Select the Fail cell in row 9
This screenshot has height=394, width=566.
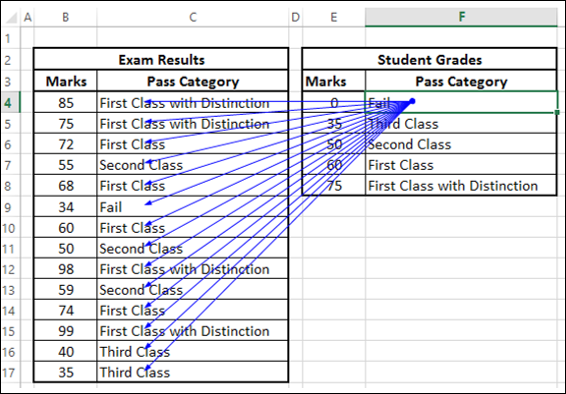pyautogui.click(x=193, y=207)
